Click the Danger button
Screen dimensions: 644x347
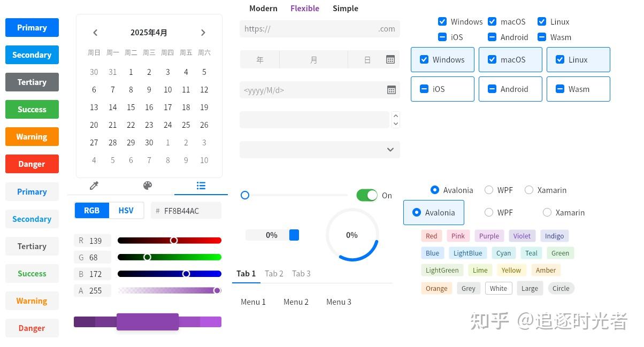pyautogui.click(x=32, y=164)
